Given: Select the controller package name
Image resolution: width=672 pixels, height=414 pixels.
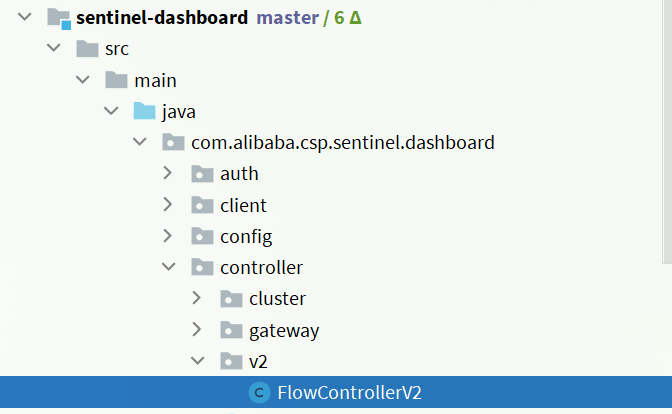Looking at the screenshot, I should click(261, 267).
